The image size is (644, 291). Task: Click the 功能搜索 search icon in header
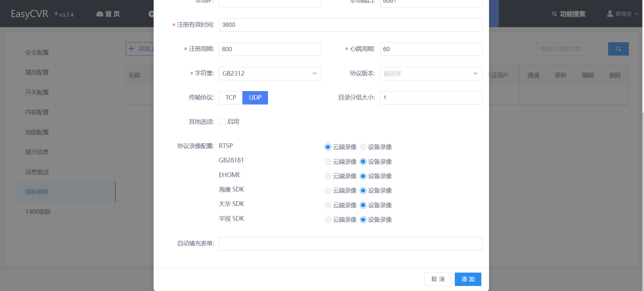(x=554, y=14)
